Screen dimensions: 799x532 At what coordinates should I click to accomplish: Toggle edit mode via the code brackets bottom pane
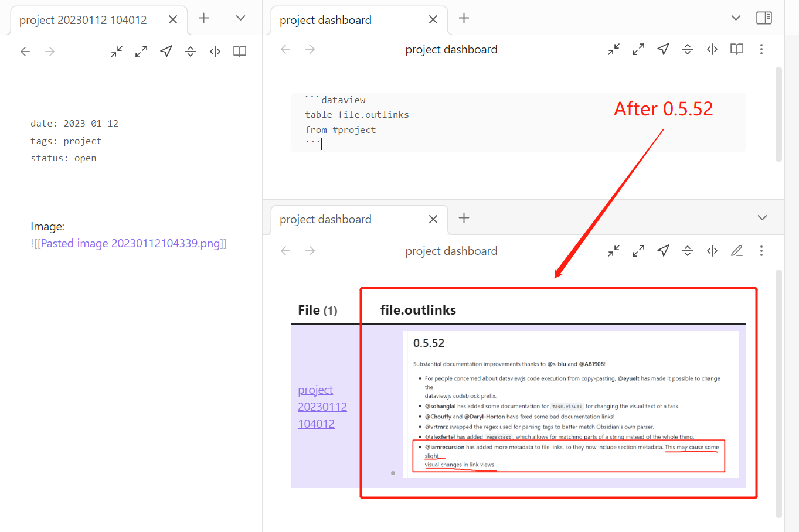point(712,250)
